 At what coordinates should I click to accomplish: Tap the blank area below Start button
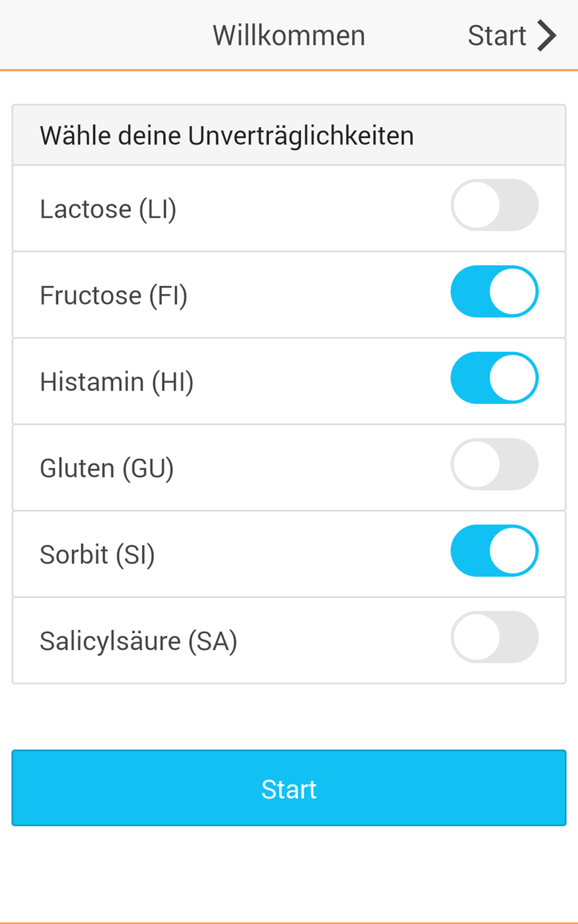[x=289, y=871]
